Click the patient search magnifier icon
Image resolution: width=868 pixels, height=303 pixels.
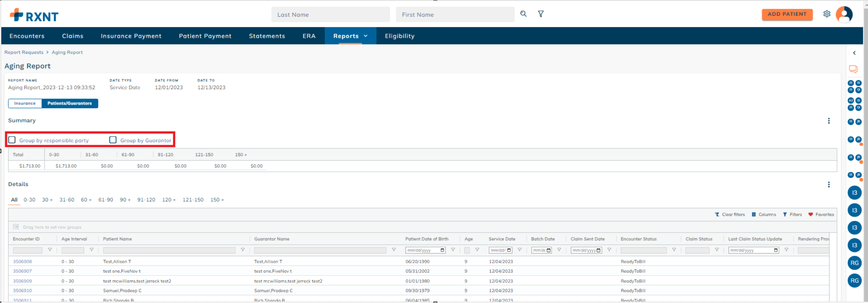(x=523, y=14)
